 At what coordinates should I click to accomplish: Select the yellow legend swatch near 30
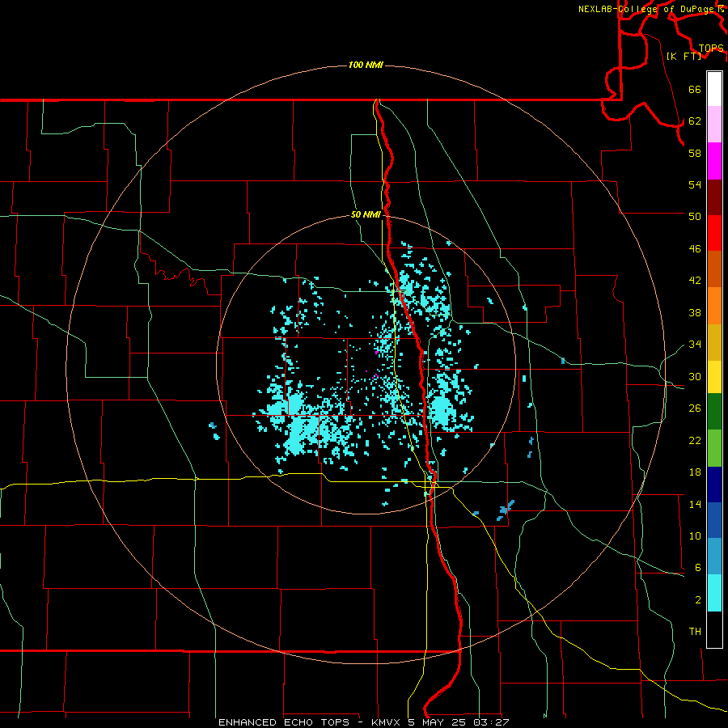tap(714, 376)
